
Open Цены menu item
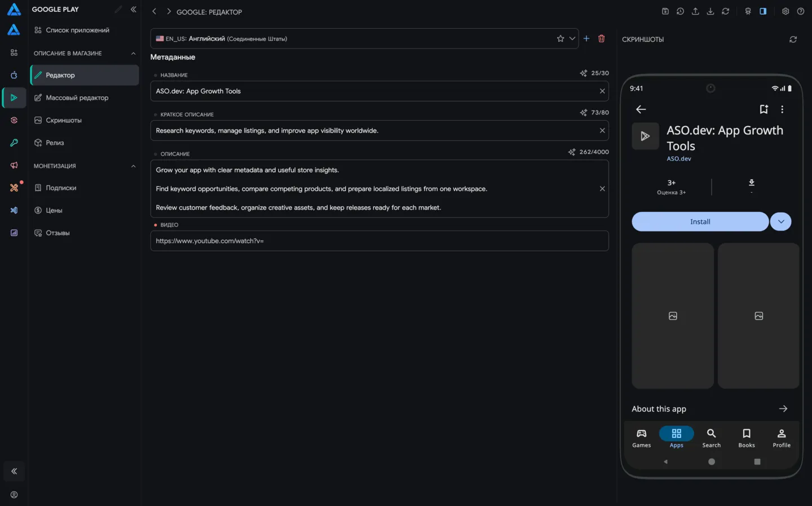pos(84,210)
